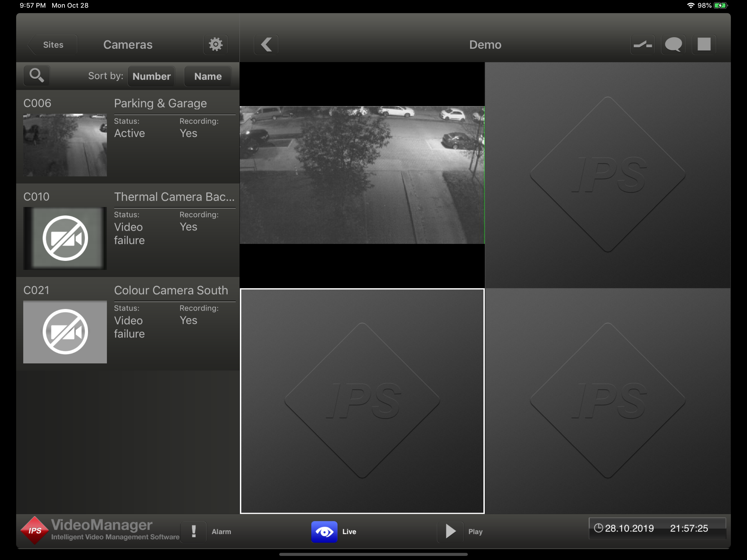The width and height of the screenshot is (747, 560).
Task: Tap the Alarm label
Action: [x=221, y=532]
